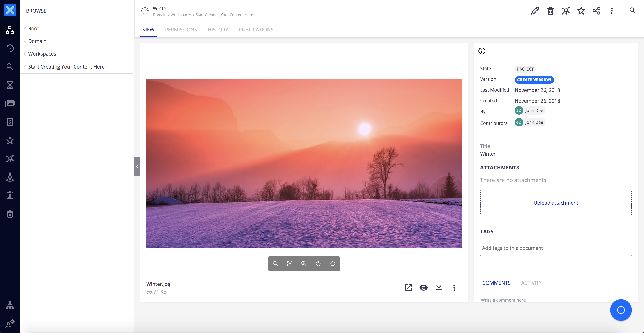
Task: Click the PROJECT state badge
Action: 525,69
